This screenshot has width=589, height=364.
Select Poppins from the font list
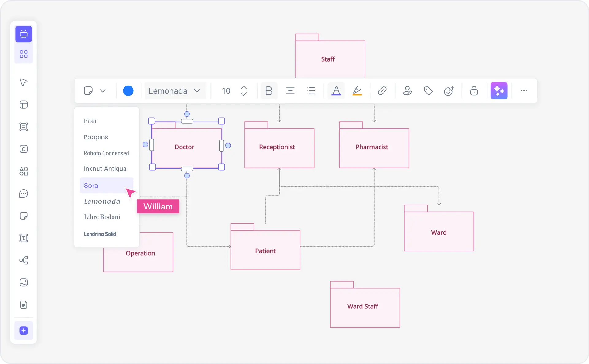96,137
